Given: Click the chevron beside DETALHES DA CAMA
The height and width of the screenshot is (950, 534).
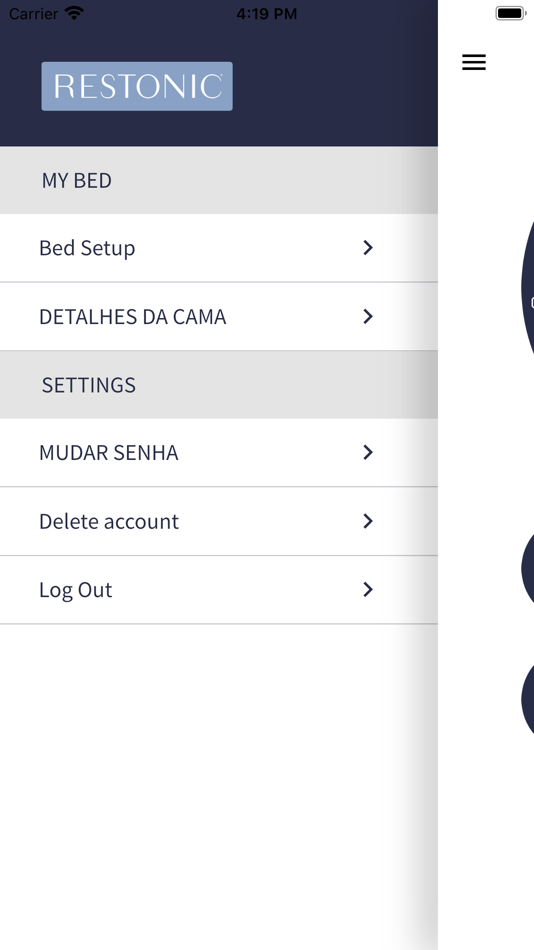Looking at the screenshot, I should [x=367, y=316].
